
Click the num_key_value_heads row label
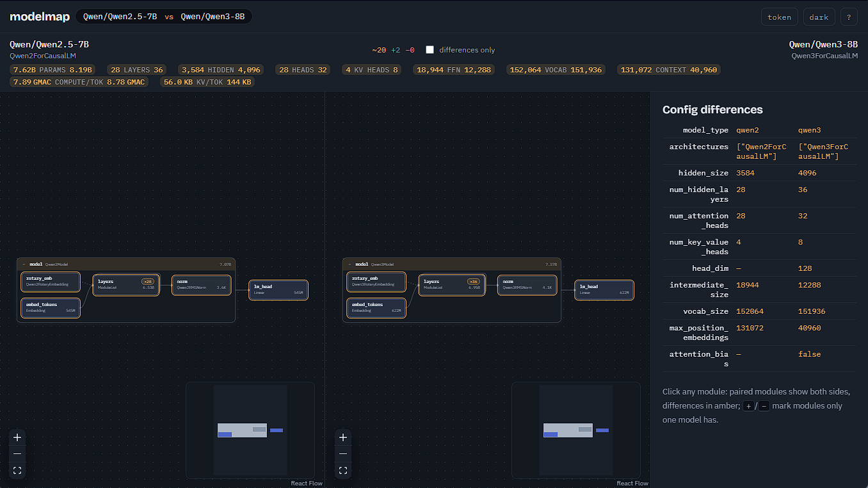[x=700, y=247]
